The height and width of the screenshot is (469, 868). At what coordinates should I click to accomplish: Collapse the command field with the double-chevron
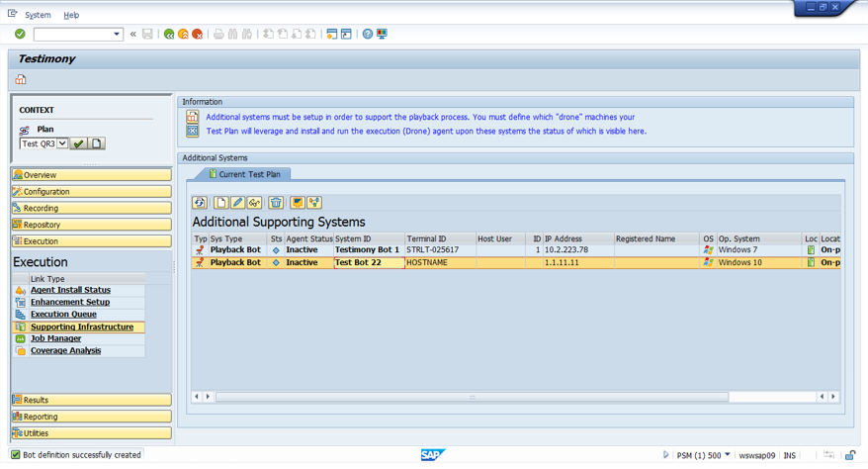(132, 35)
